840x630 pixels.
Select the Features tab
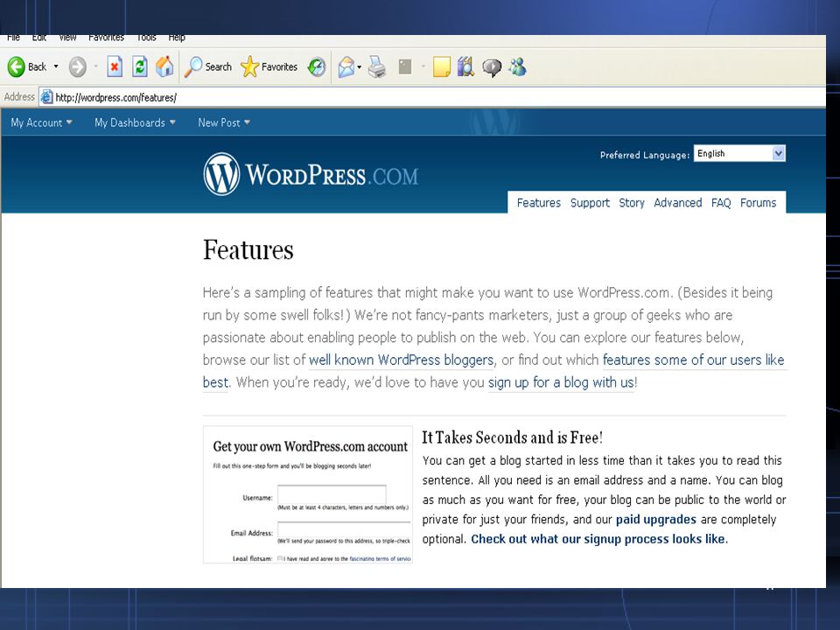[x=538, y=203]
